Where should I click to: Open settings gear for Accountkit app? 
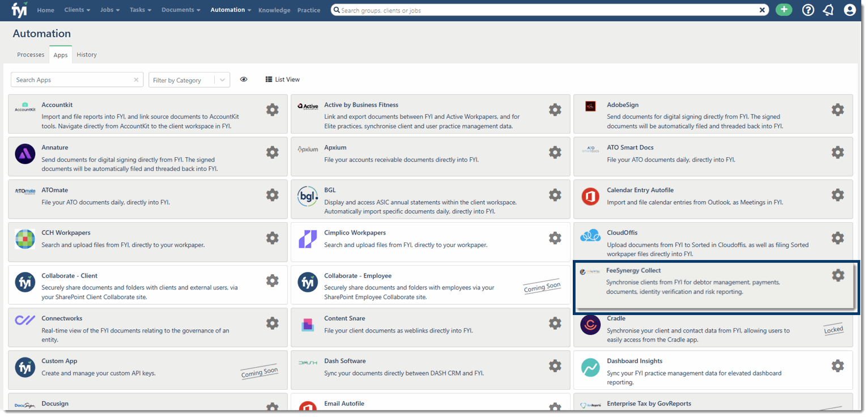coord(273,110)
